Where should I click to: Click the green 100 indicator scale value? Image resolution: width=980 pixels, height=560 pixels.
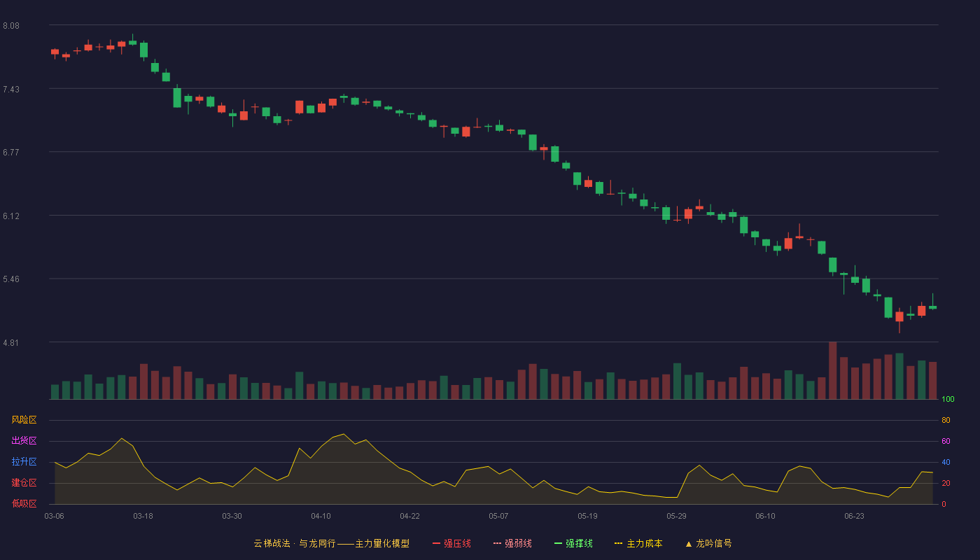click(x=948, y=400)
